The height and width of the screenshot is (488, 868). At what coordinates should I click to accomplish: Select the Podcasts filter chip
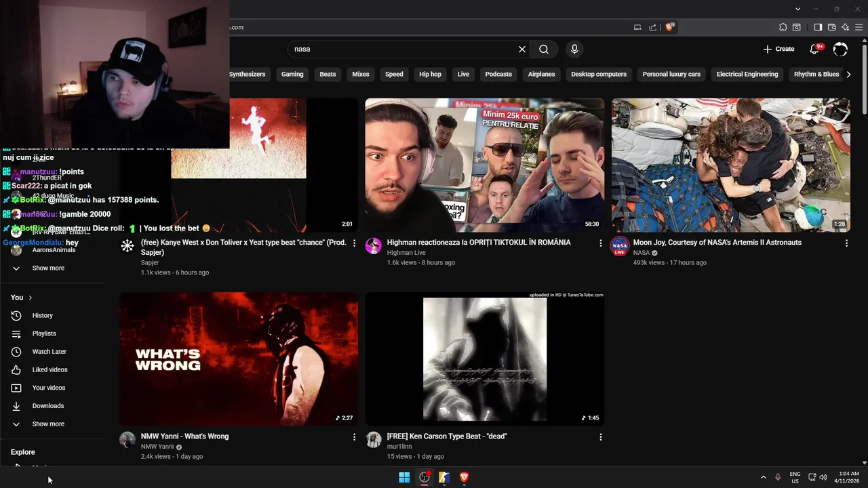pyautogui.click(x=498, y=74)
